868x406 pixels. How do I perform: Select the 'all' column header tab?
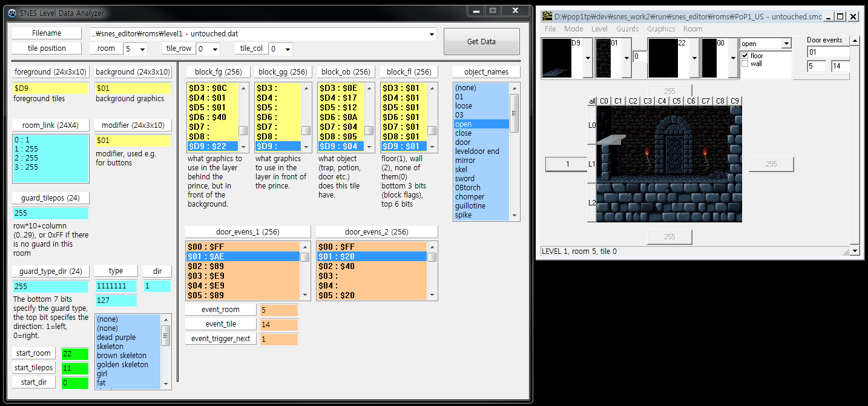(x=592, y=101)
